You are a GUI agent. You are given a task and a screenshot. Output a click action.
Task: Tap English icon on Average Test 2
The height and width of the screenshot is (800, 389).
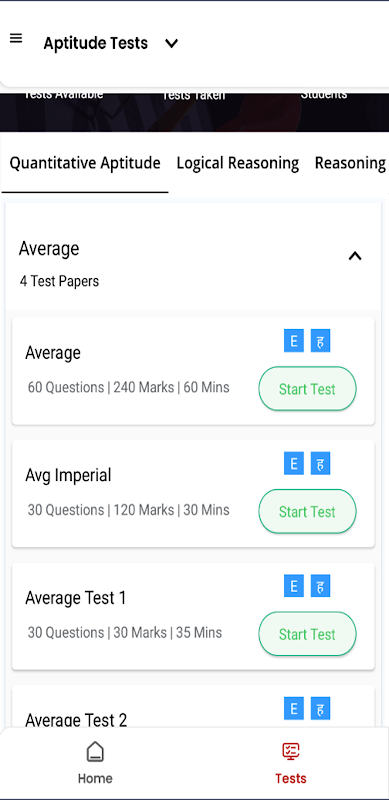click(x=294, y=709)
